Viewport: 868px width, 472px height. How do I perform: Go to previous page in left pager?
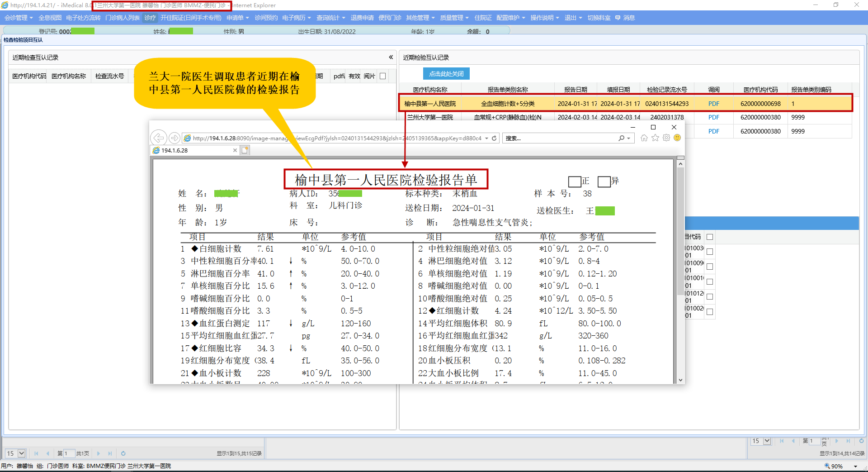click(47, 453)
